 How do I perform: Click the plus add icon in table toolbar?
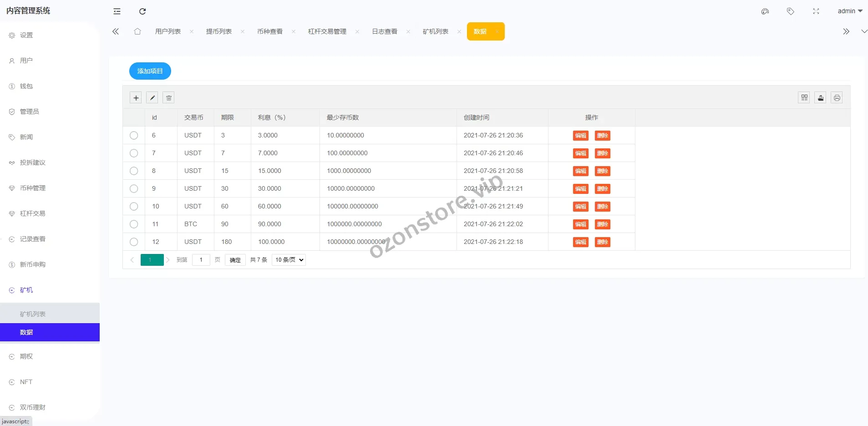[136, 98]
